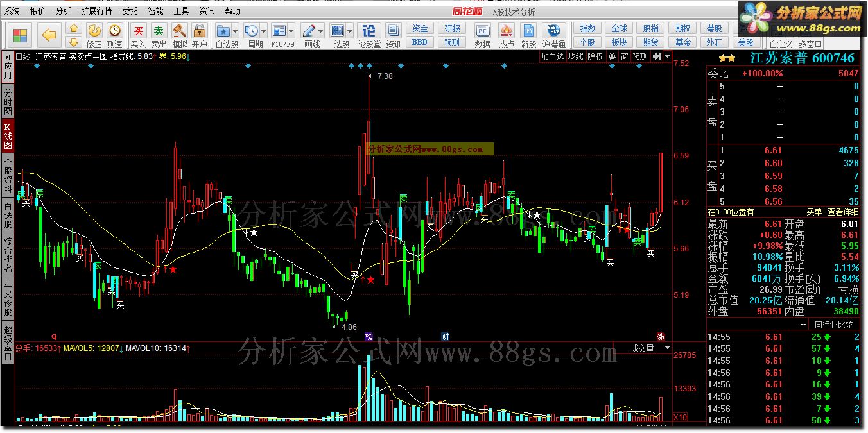
Task: Click the 查看详细 view details link
Action: click(843, 212)
